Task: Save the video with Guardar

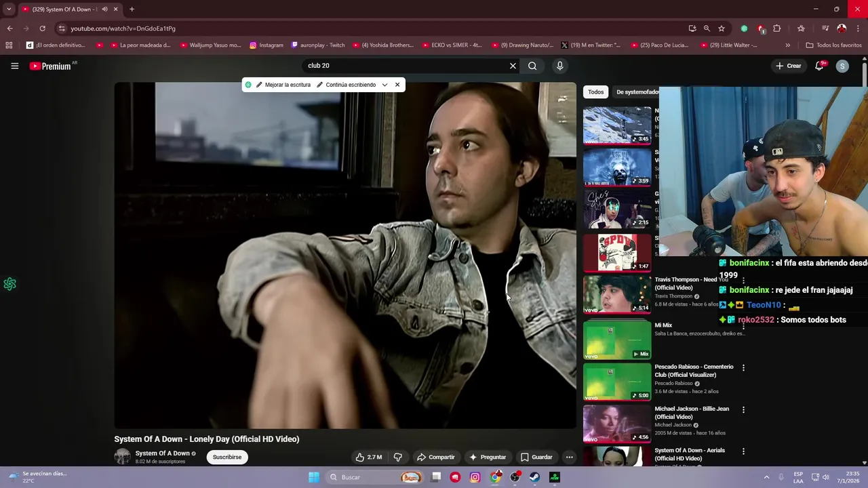Action: (x=536, y=457)
